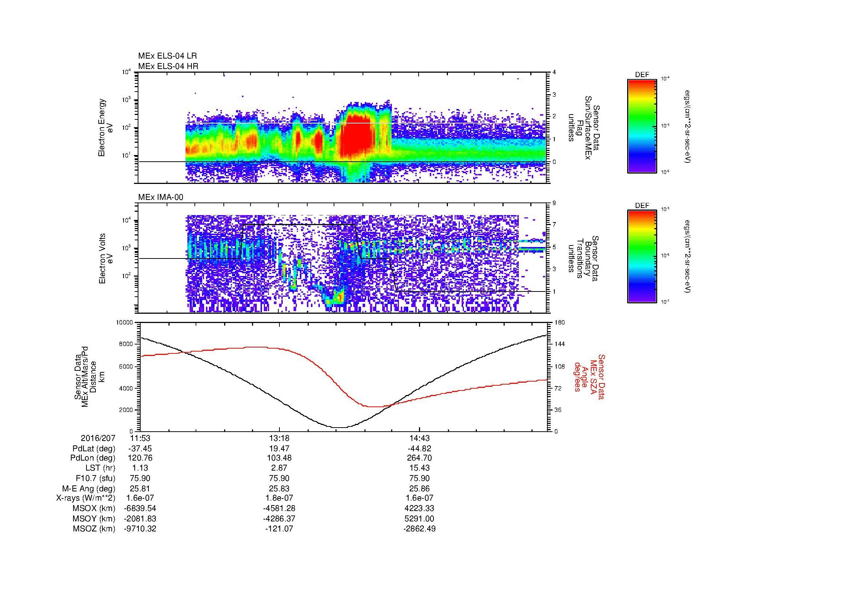Click the 'Sun/Surface/MEx Flag' axis label
The height and width of the screenshot is (613, 868).
coord(584,128)
